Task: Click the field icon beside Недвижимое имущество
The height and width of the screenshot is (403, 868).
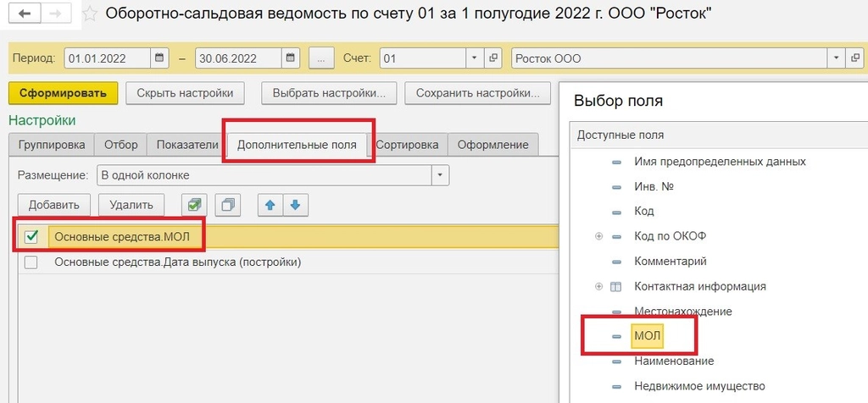Action: coord(616,386)
